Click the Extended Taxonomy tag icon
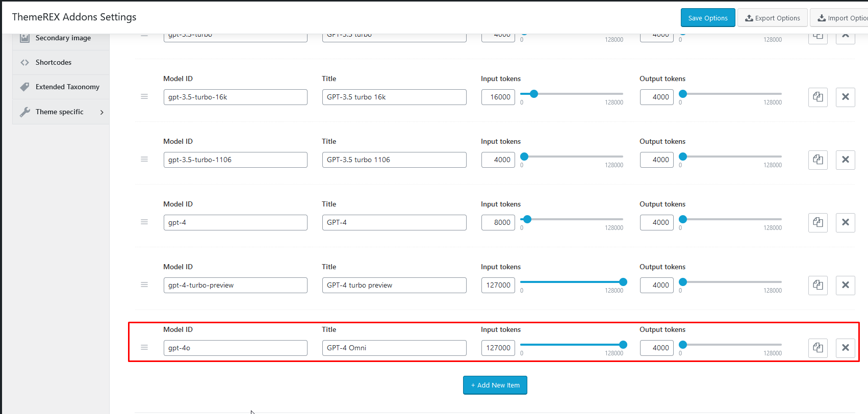This screenshot has width=868, height=414. click(x=24, y=87)
